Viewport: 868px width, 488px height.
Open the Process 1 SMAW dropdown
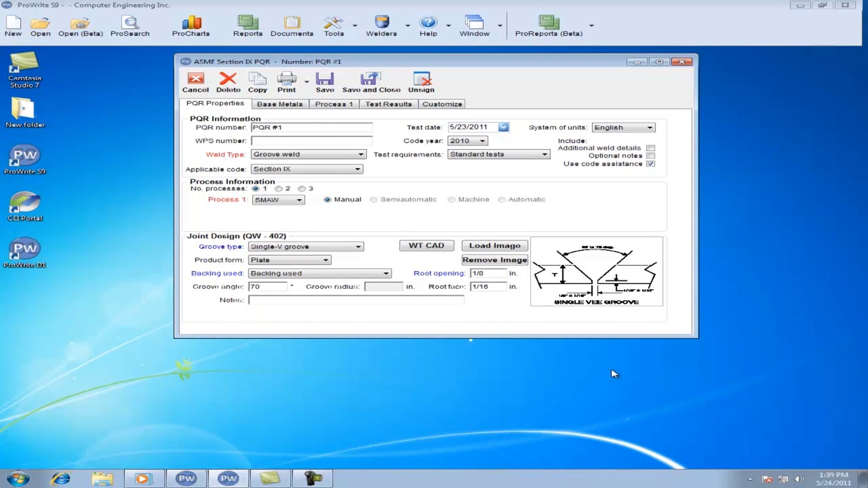click(299, 200)
